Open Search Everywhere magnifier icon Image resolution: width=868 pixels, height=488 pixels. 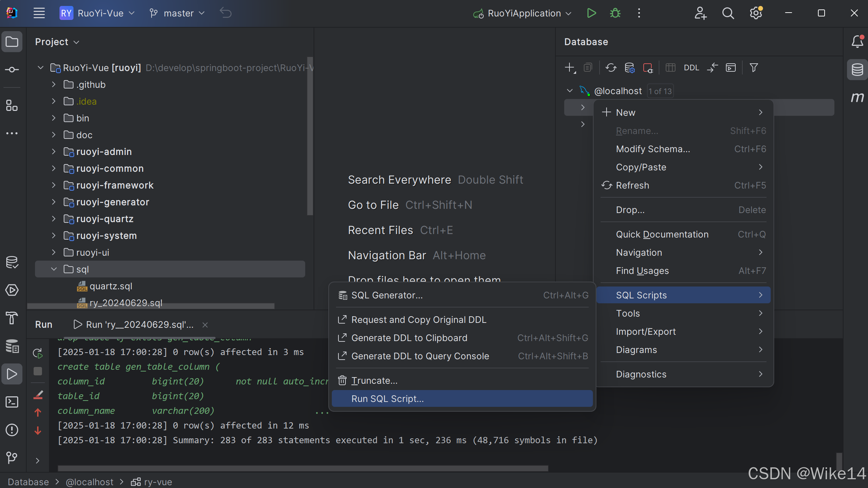coord(728,13)
